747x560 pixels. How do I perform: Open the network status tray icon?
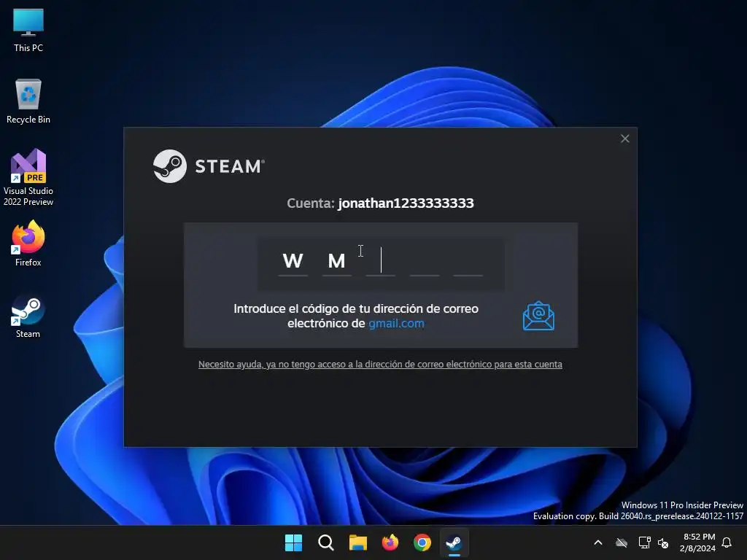[x=645, y=542]
